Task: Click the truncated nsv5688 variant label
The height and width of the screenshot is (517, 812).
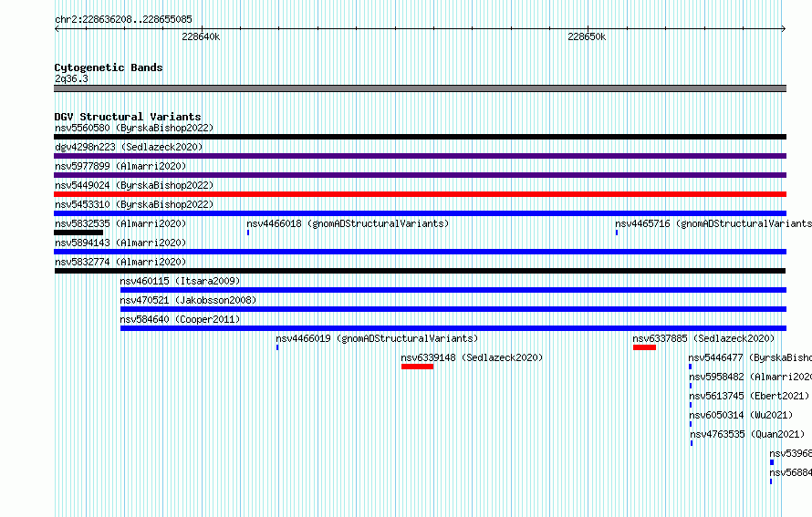Action: tap(790, 472)
